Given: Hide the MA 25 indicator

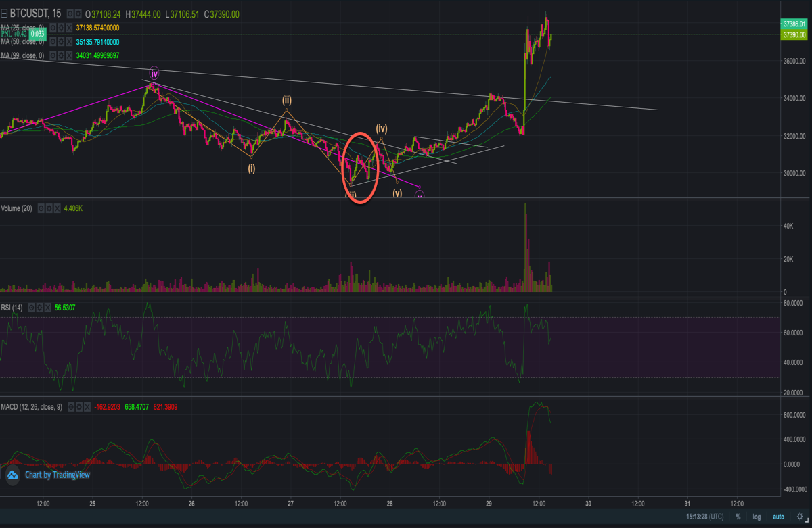Looking at the screenshot, I should pyautogui.click(x=53, y=28).
